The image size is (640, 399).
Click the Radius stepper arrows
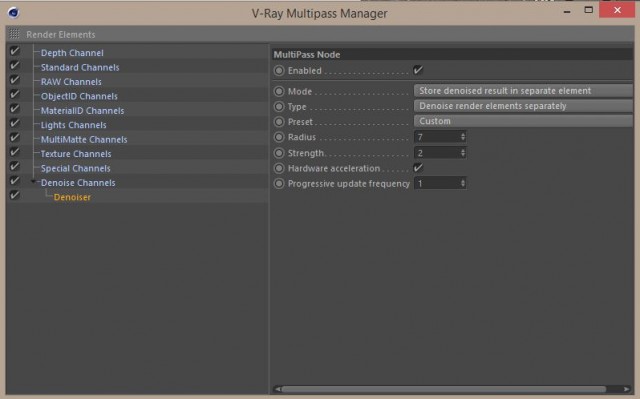coord(463,137)
